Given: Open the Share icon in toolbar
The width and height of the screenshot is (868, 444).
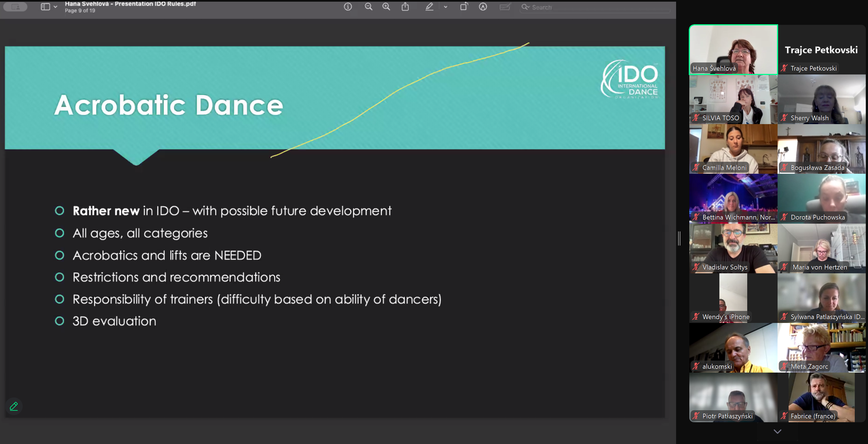Looking at the screenshot, I should [x=405, y=7].
